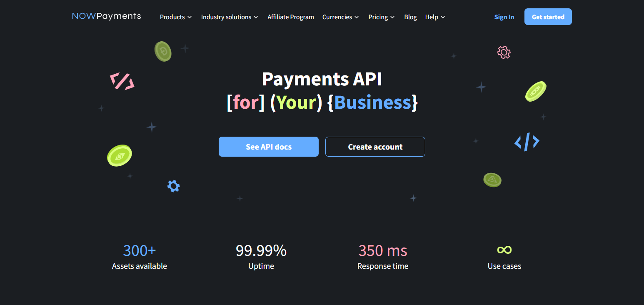Image resolution: width=644 pixels, height=305 pixels.
Task: Expand the Help chevron arrow
Action: [x=443, y=17]
